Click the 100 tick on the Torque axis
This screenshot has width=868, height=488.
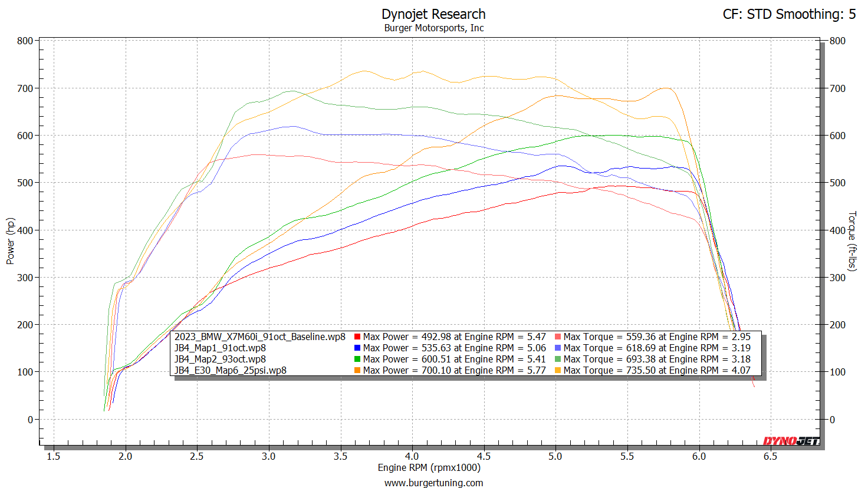point(837,372)
